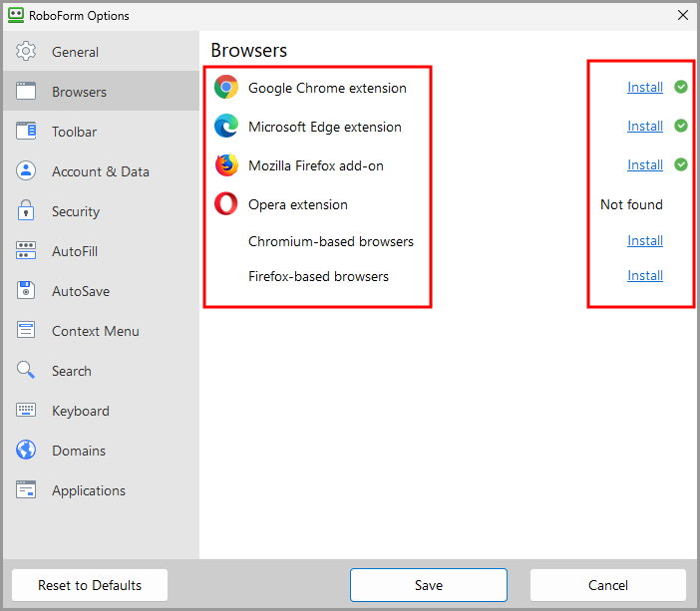This screenshot has width=700, height=611.
Task: Click green checkmark next to Firefox Install
Action: tap(681, 164)
